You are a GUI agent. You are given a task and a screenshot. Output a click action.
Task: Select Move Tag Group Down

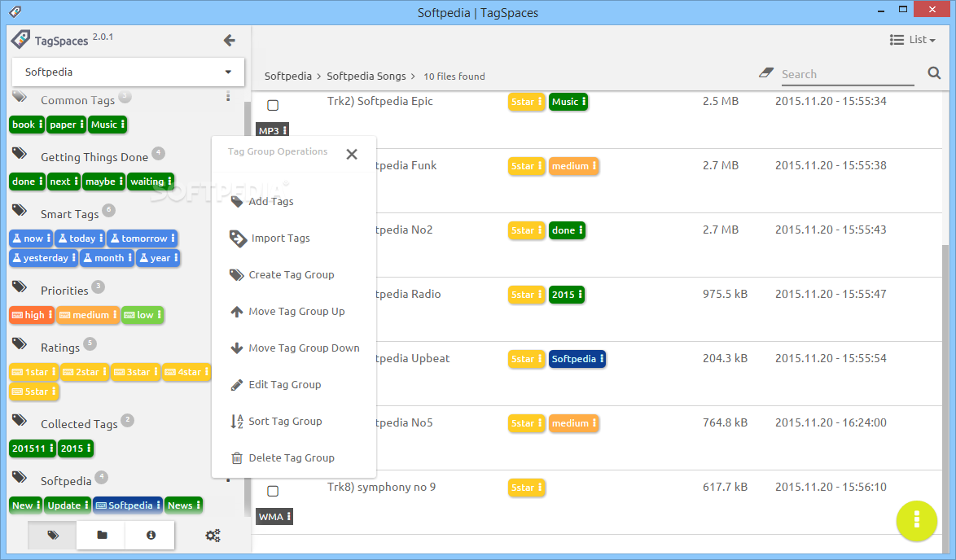click(x=294, y=348)
